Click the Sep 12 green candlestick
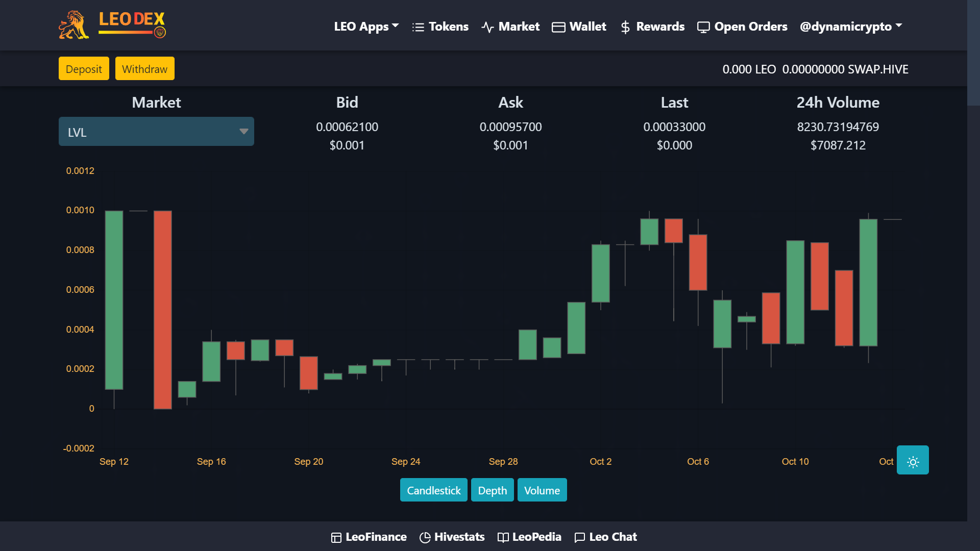The image size is (980, 551). coord(114,300)
